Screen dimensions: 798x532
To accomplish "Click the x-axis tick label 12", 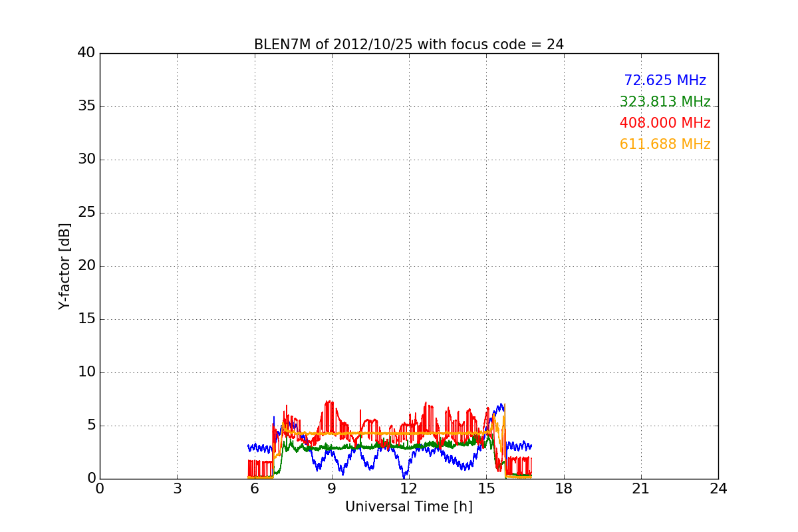I will pos(409,489).
